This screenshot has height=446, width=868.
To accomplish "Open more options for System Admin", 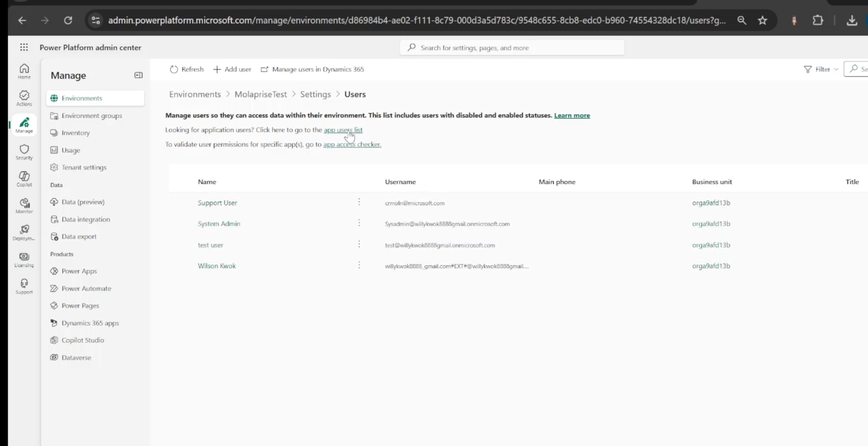I will point(359,223).
